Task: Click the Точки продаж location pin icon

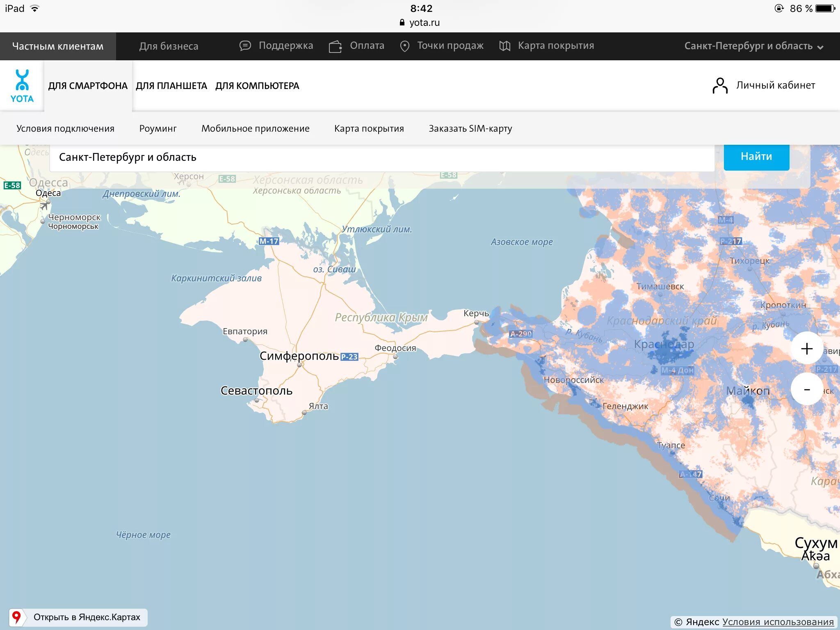Action: click(404, 46)
